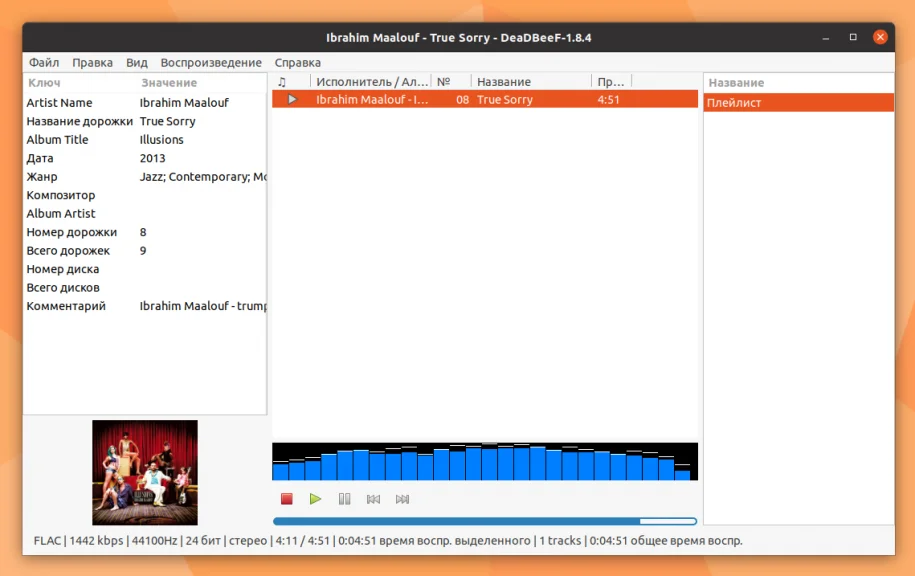Select the Artist Name property row key

click(x=59, y=103)
